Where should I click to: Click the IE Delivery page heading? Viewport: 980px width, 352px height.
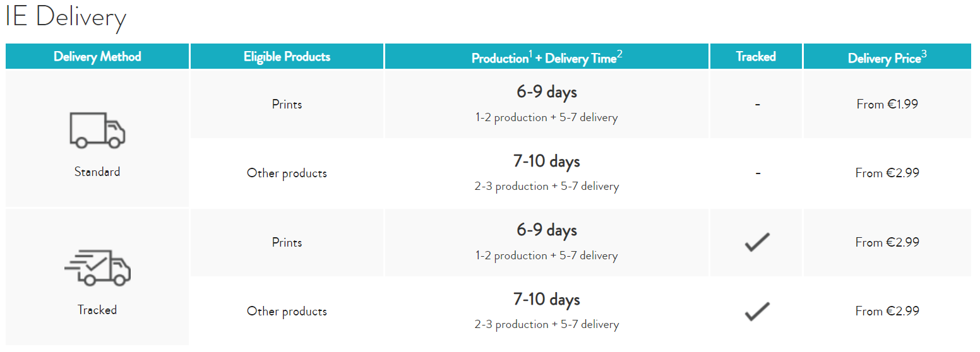[66, 17]
